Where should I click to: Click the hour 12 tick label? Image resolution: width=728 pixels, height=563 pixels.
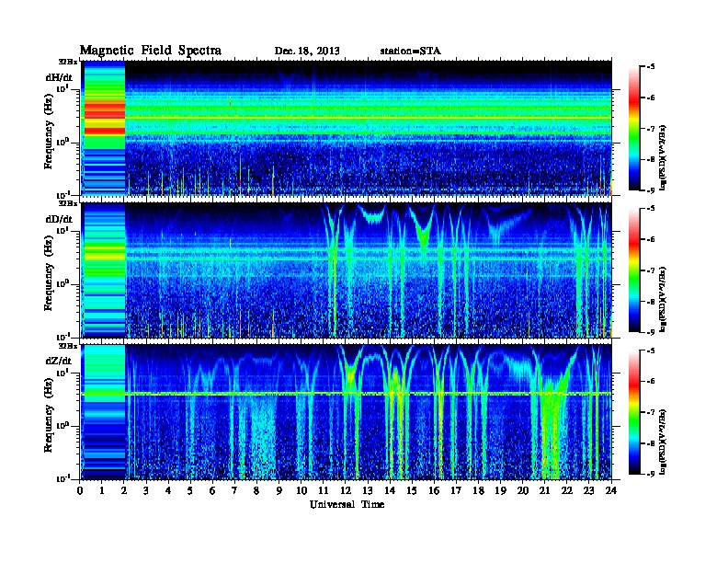point(346,490)
